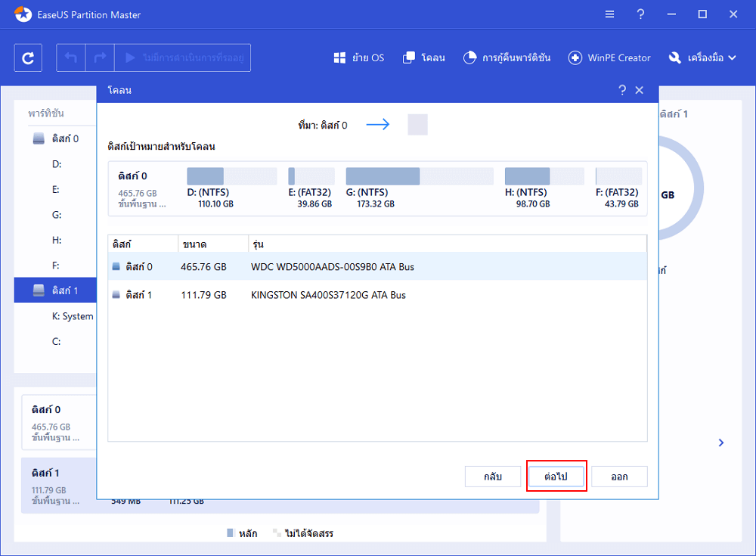Click the undo arrow in toolbar

[x=71, y=58]
